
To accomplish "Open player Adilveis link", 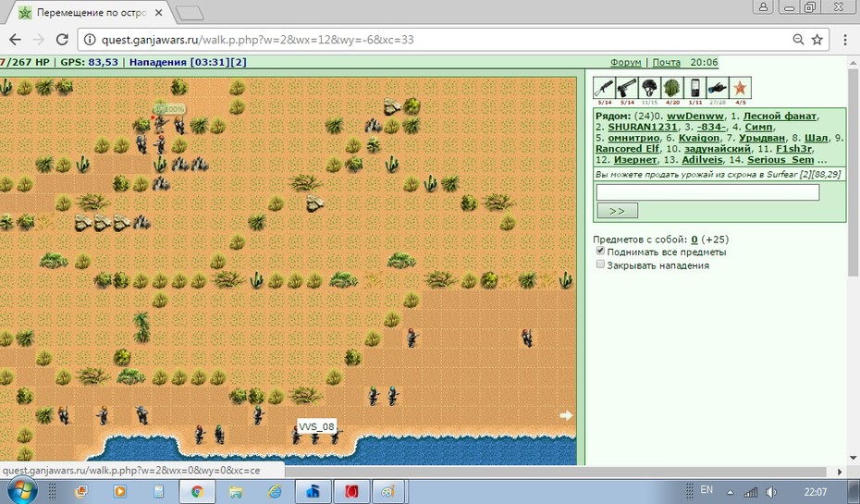I will [x=703, y=160].
